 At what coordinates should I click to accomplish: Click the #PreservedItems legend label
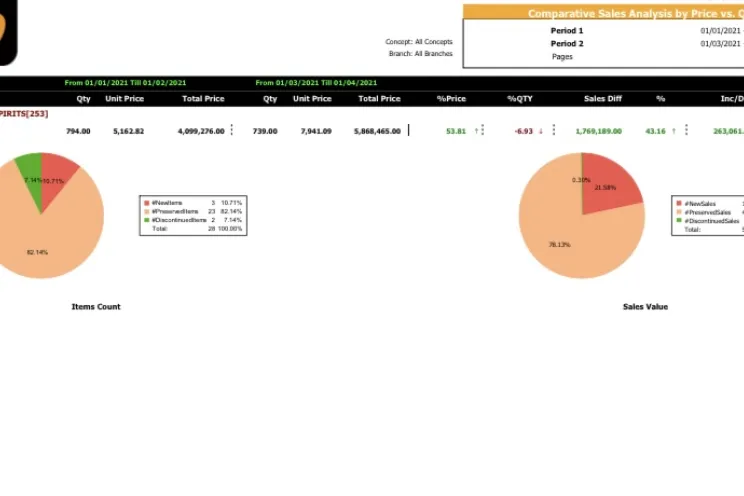[175, 211]
